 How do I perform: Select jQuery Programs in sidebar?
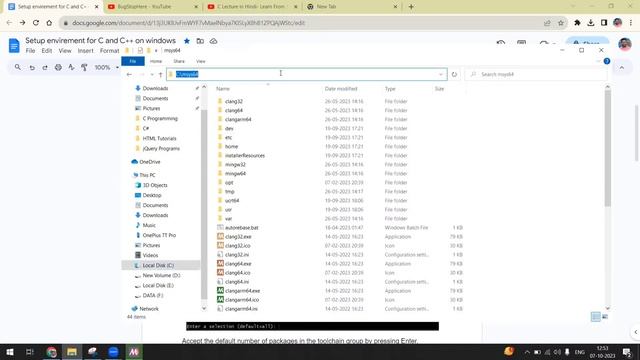pos(161,149)
